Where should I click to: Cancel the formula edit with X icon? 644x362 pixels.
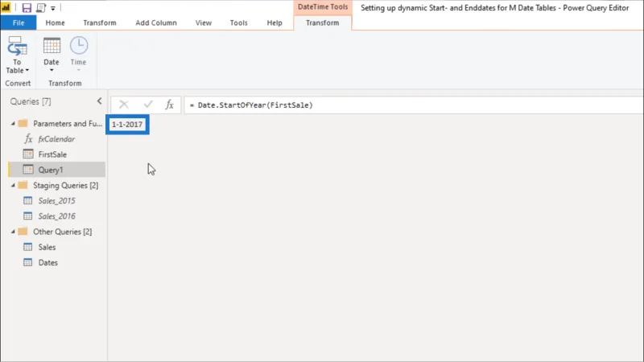click(124, 105)
